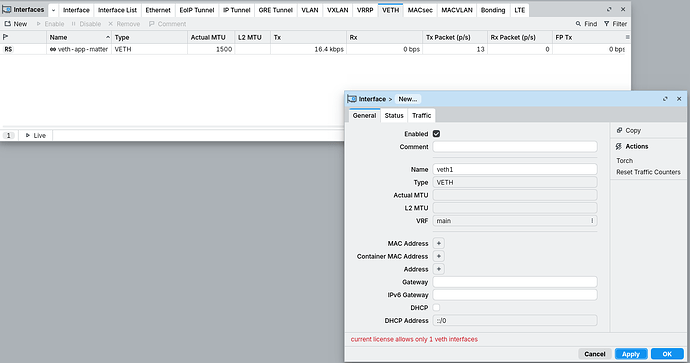Enable the DHCP checkbox
This screenshot has width=690, height=363.
pyautogui.click(x=437, y=308)
